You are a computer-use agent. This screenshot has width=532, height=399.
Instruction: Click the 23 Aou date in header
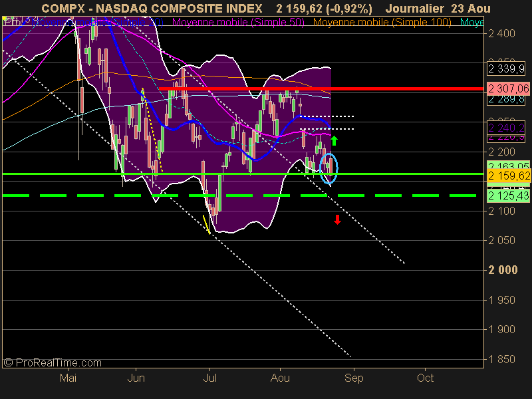tap(471, 9)
